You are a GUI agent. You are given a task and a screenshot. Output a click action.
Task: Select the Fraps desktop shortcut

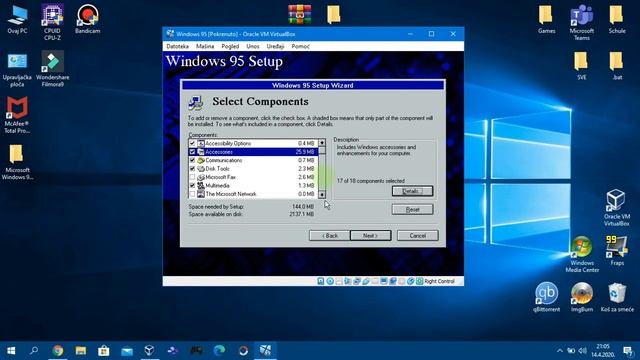[x=617, y=251]
